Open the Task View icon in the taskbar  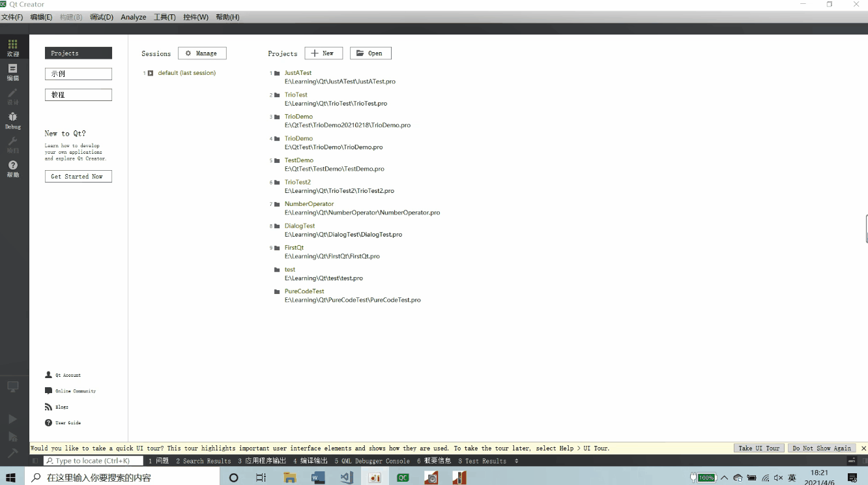(261, 477)
